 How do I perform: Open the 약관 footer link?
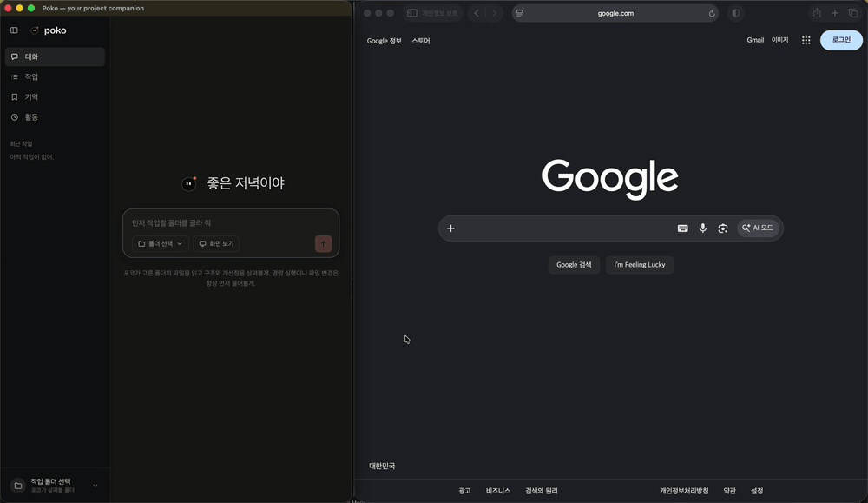coord(730,491)
